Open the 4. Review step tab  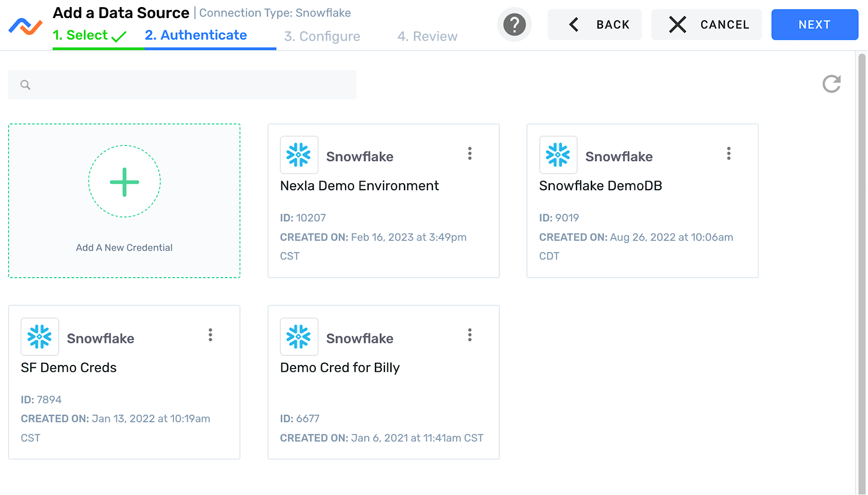pos(427,36)
